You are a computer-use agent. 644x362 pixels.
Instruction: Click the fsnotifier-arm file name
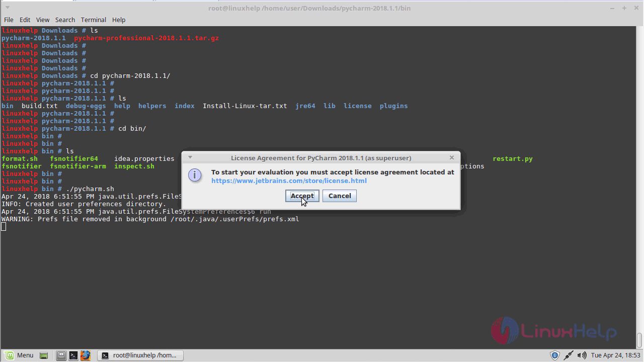point(78,166)
